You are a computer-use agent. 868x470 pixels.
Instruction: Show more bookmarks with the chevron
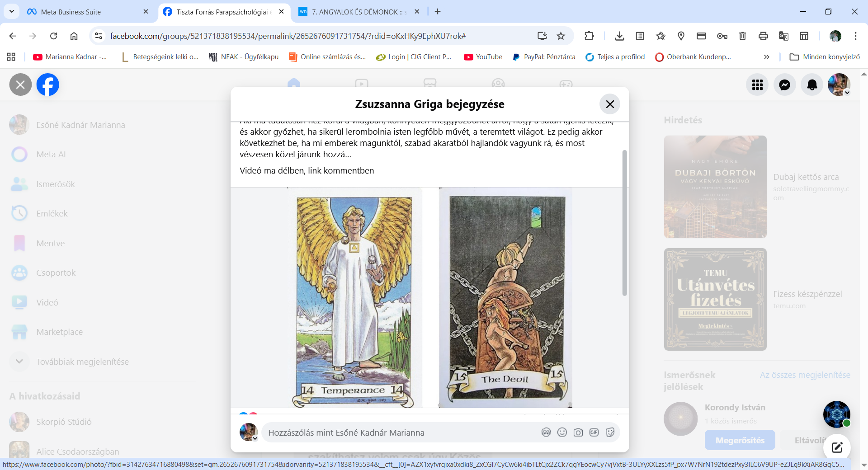(766, 56)
